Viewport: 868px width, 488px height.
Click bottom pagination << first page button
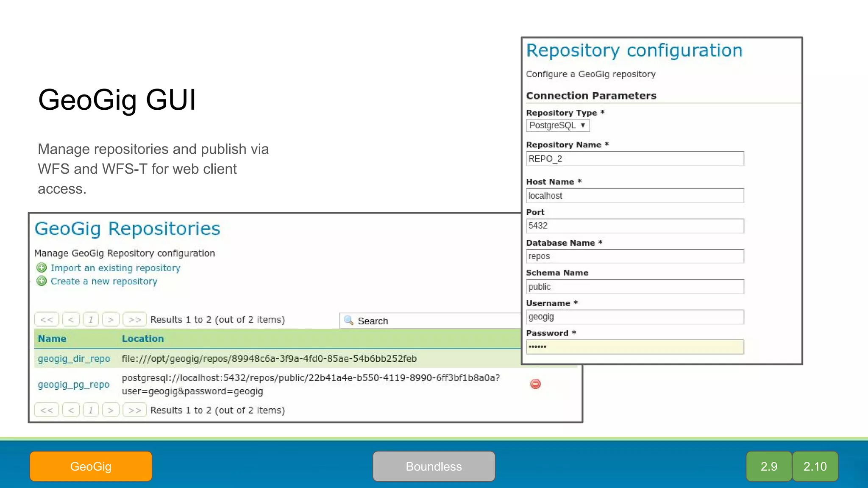(x=47, y=410)
